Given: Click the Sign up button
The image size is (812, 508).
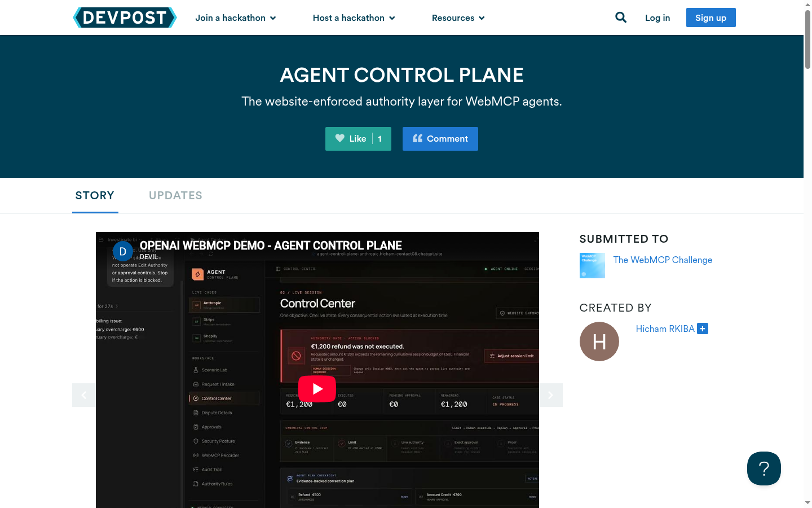Looking at the screenshot, I should [x=711, y=17].
